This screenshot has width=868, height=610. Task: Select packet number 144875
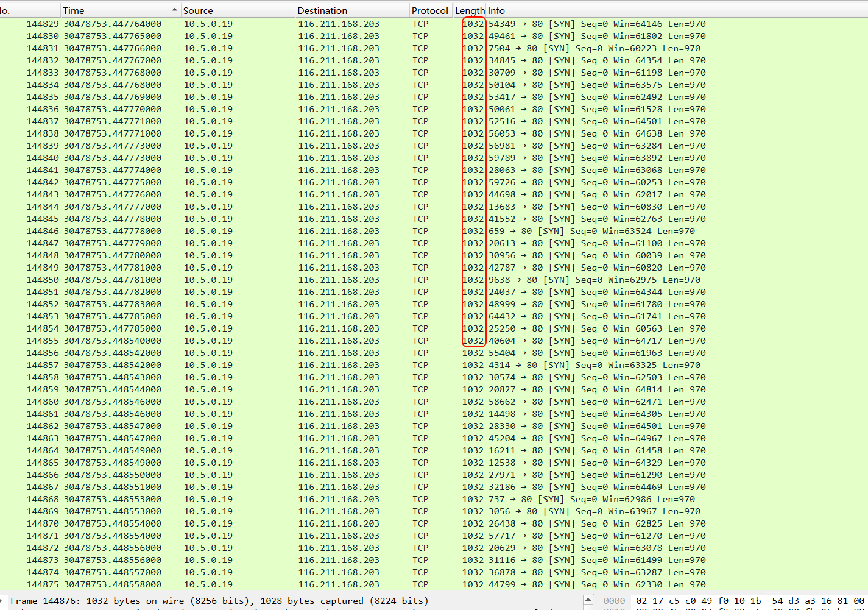click(43, 584)
